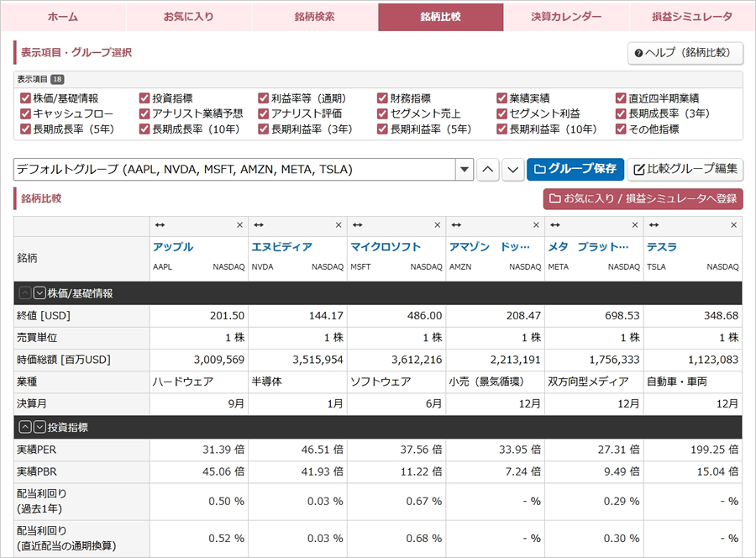Toggle セグメント売上 checkbox
Image resolution: width=756 pixels, height=558 pixels.
click(382, 113)
